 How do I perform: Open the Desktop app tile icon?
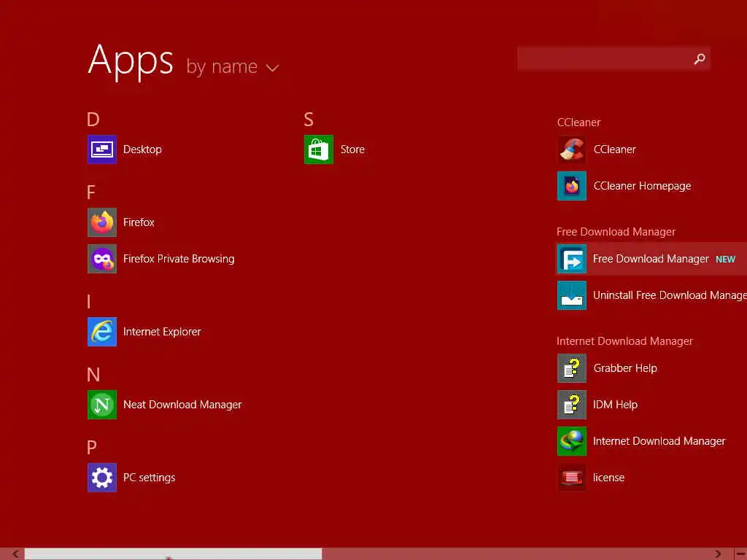(x=102, y=149)
